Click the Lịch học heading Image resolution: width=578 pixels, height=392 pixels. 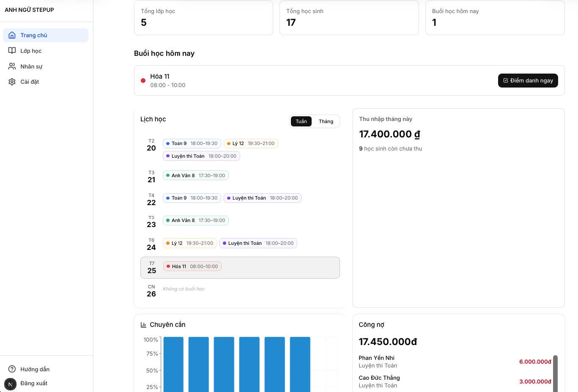coord(153,119)
